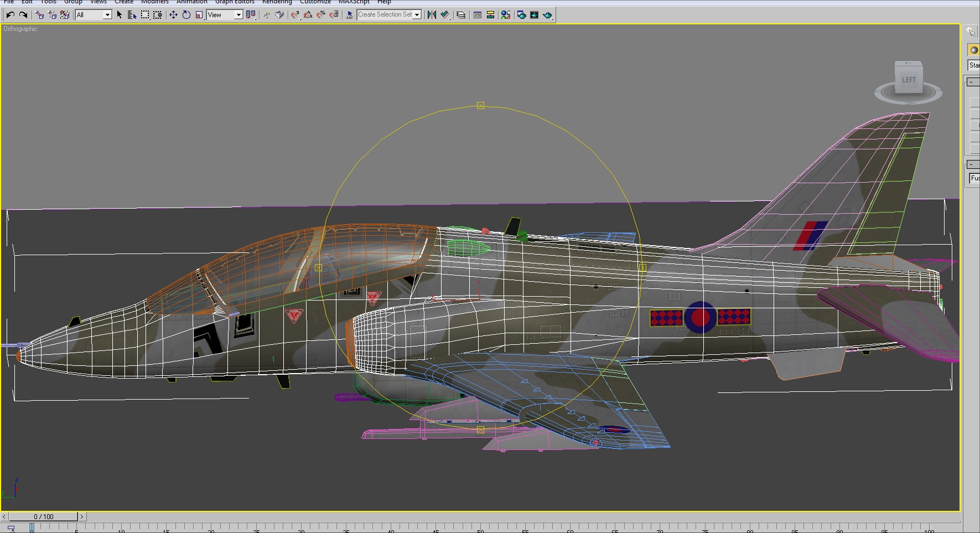This screenshot has height=533, width=980.
Task: Open the selection filter All dropdown
Action: (x=94, y=15)
